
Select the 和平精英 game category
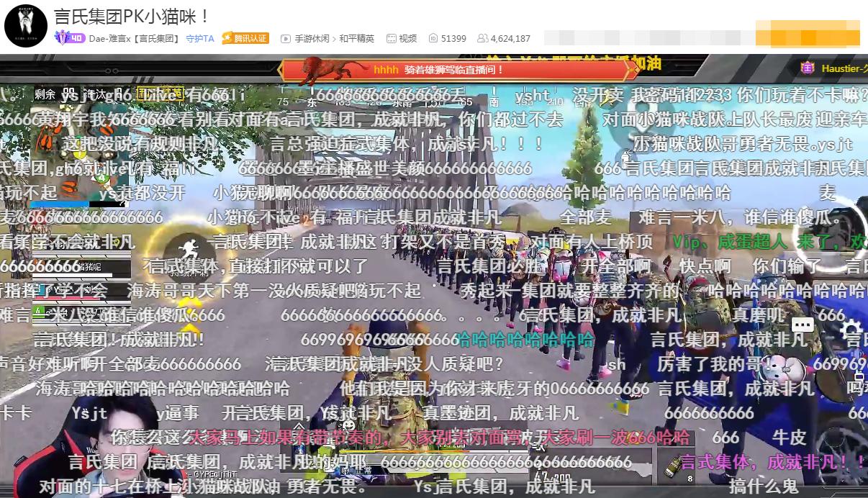(x=358, y=39)
